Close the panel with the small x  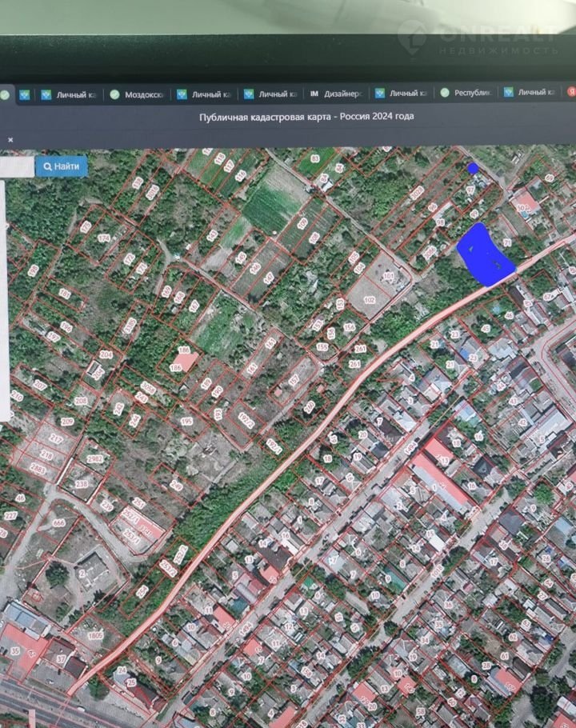(x=10, y=139)
